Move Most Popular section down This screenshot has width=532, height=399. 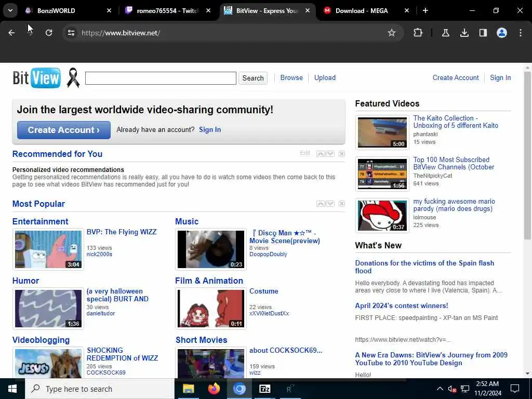tap(330, 204)
